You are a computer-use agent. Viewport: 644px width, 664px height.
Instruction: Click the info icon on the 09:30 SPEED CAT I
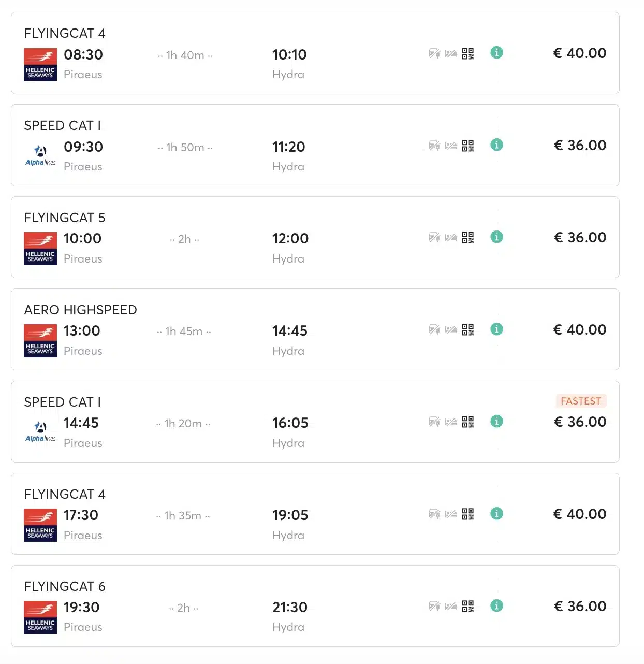click(496, 145)
